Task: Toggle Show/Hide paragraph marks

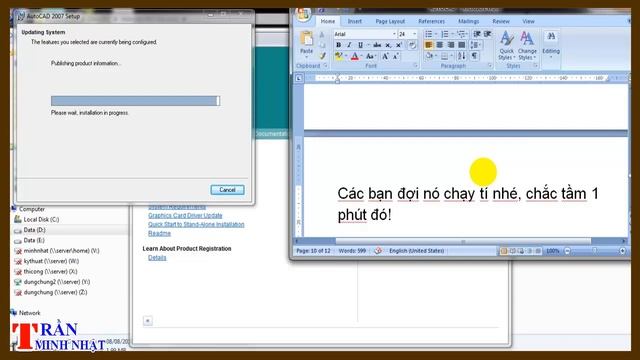Action: coord(474,56)
